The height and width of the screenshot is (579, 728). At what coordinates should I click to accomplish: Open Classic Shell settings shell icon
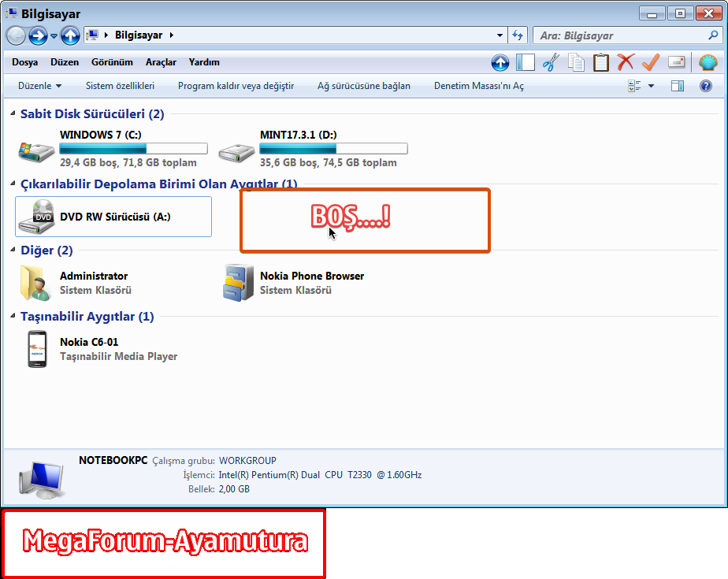708,62
